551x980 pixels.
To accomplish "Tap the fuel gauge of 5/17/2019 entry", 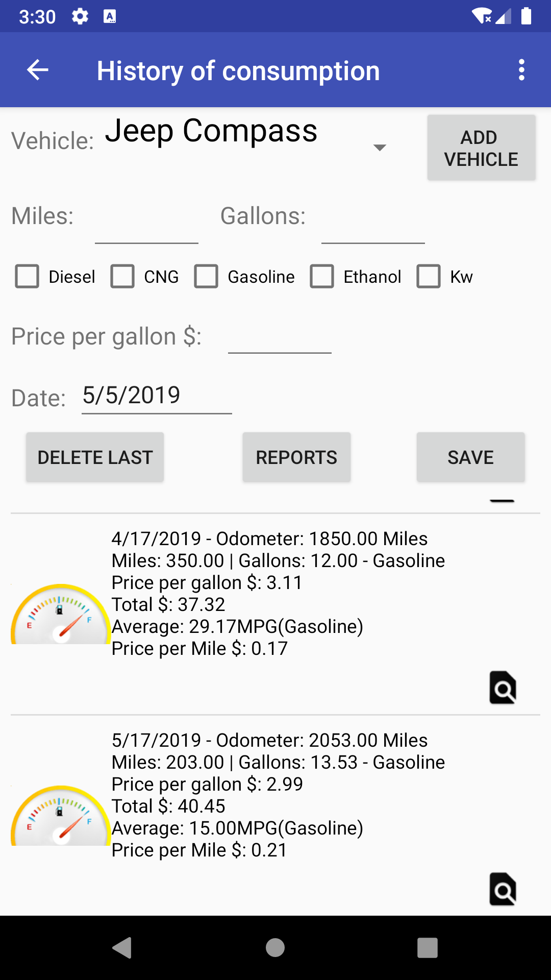I will coord(61,815).
